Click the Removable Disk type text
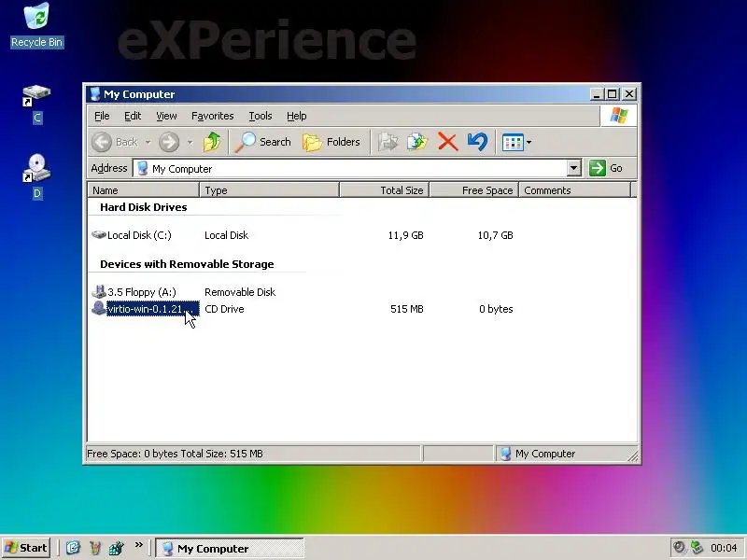Screen dimensions: 747x560 click(x=240, y=292)
